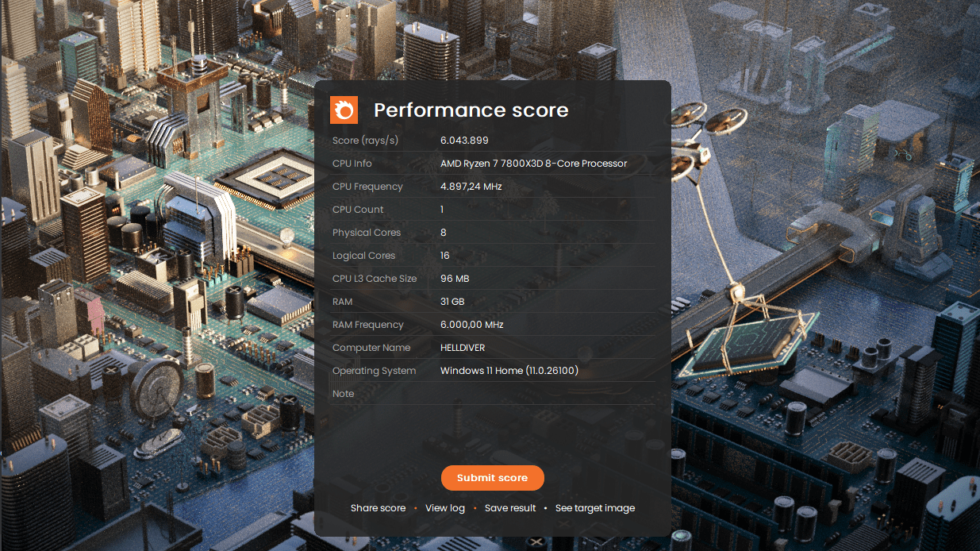The height and width of the screenshot is (551, 980).
Task: Open the Share score link
Action: click(378, 508)
